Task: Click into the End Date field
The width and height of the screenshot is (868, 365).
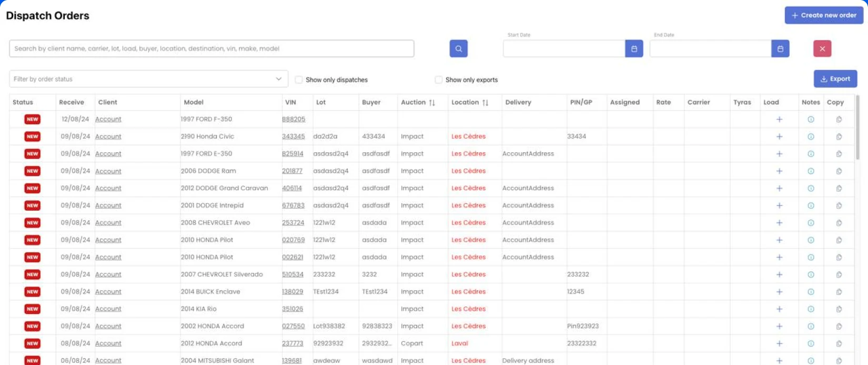Action: point(710,48)
